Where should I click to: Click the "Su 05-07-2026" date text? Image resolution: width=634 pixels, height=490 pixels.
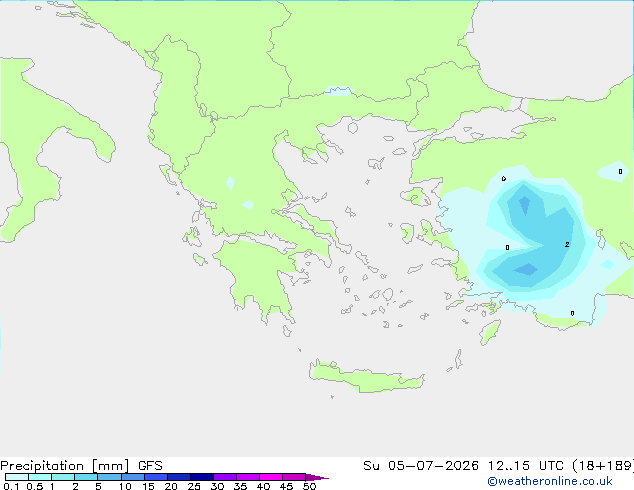[421, 466]
